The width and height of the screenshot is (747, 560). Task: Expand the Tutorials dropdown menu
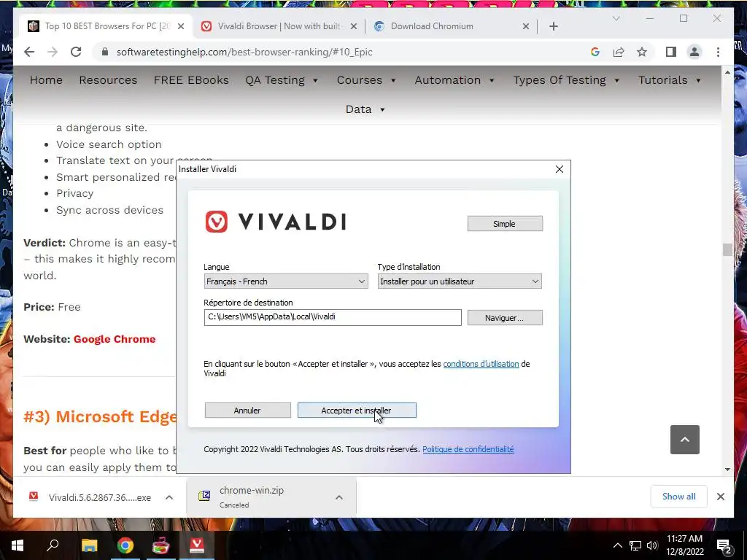[x=670, y=80]
